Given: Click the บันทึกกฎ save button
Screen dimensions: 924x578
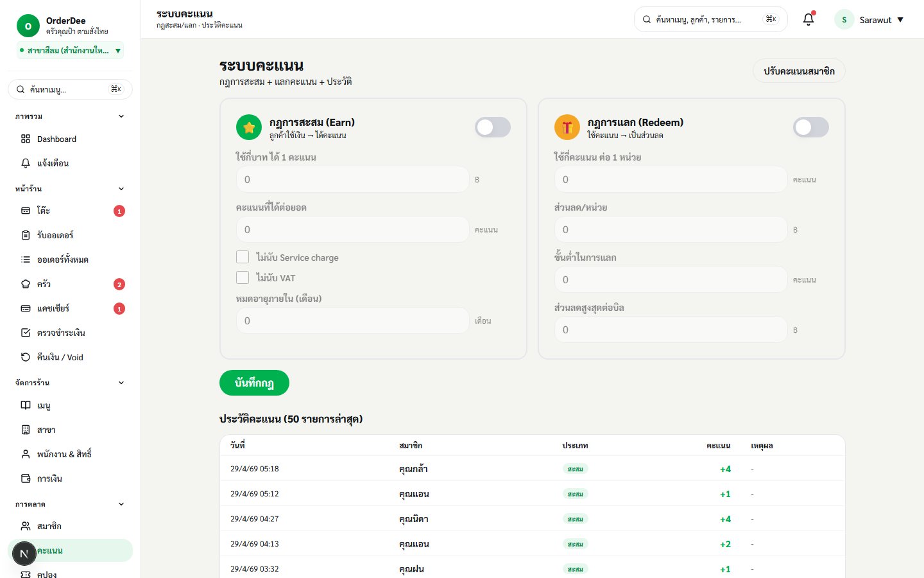Looking at the screenshot, I should 254,383.
